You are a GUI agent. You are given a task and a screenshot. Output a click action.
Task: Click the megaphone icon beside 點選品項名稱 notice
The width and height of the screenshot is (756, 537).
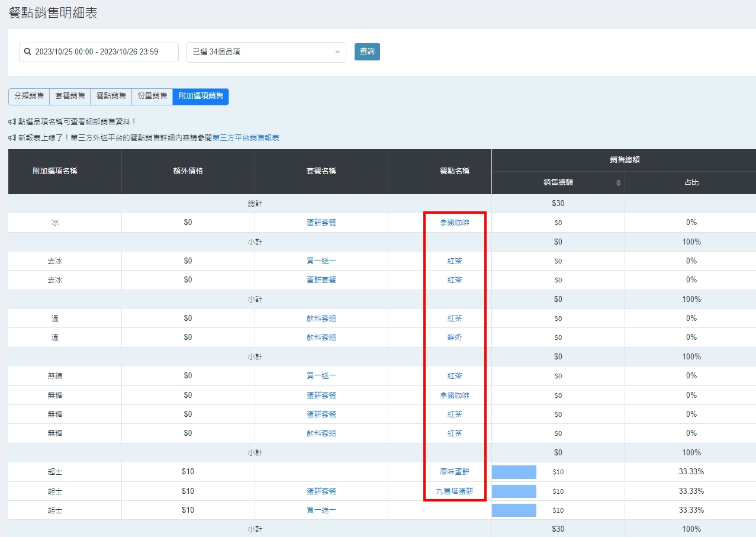(x=12, y=122)
